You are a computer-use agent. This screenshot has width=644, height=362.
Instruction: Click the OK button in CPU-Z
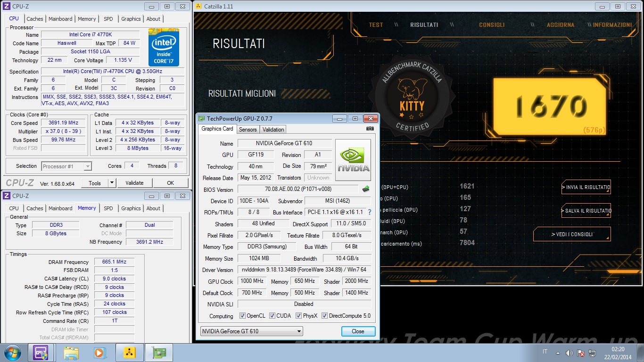point(170,183)
